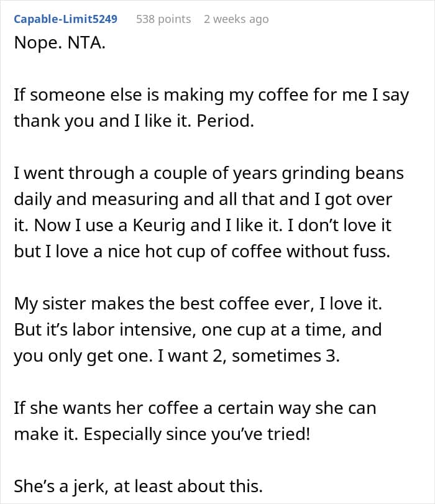
Task: Click the text 'thank you and I like it. Period.'
Action: click(x=134, y=121)
